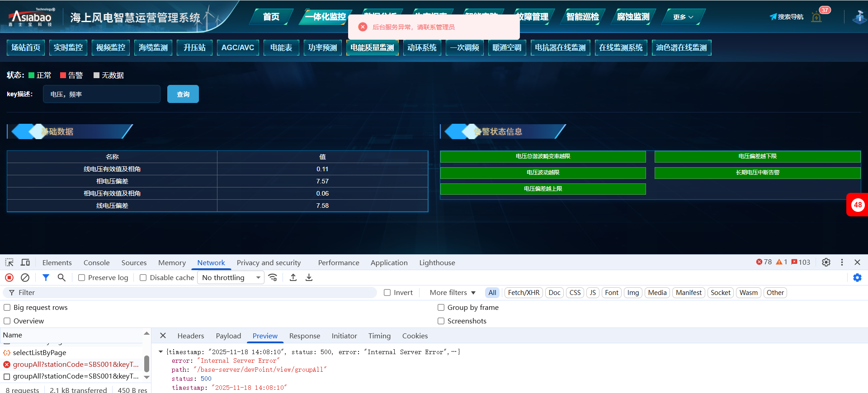Viewport: 868px width, 393px height.
Task: Switch to the Response tab
Action: click(x=304, y=336)
